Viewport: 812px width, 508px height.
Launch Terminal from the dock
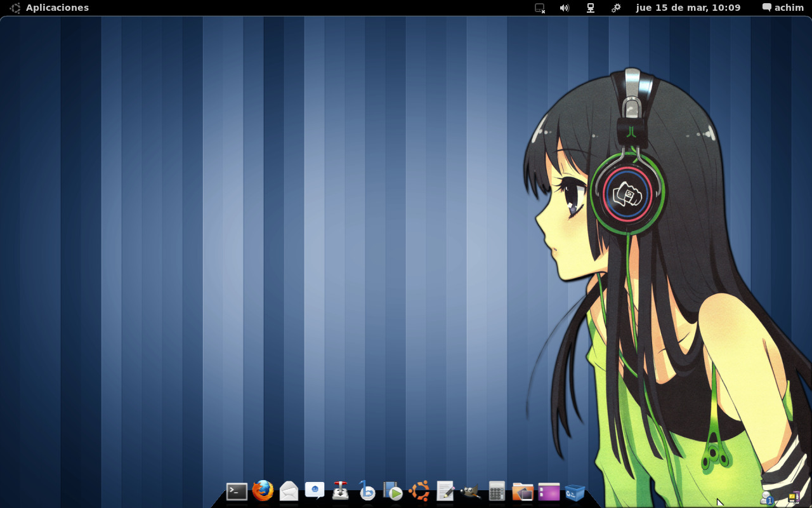[237, 491]
